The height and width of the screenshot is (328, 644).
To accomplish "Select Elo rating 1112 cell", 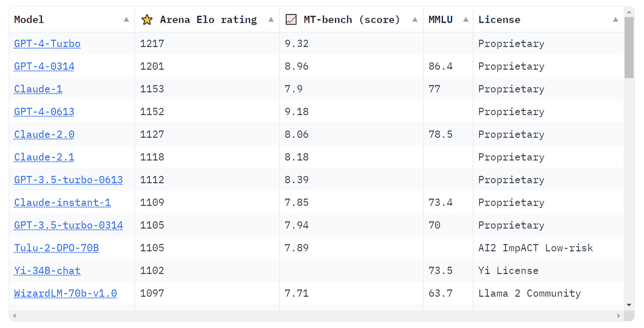I will coord(207,180).
